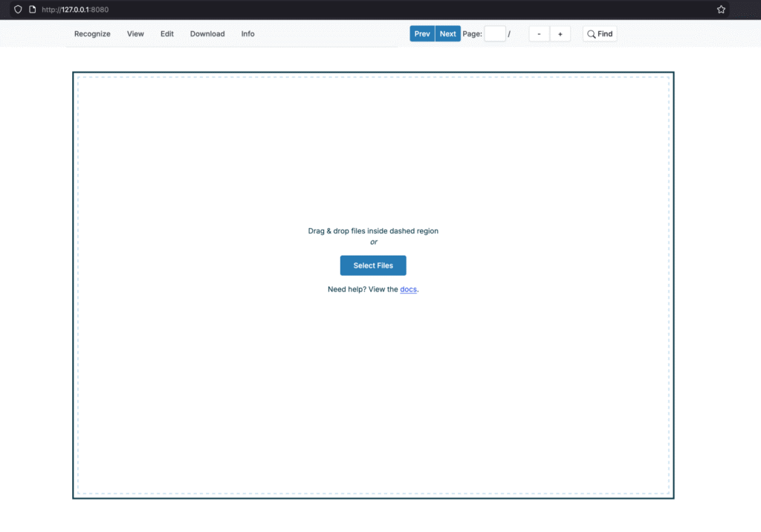Click the page info icon beside URL

[32, 10]
